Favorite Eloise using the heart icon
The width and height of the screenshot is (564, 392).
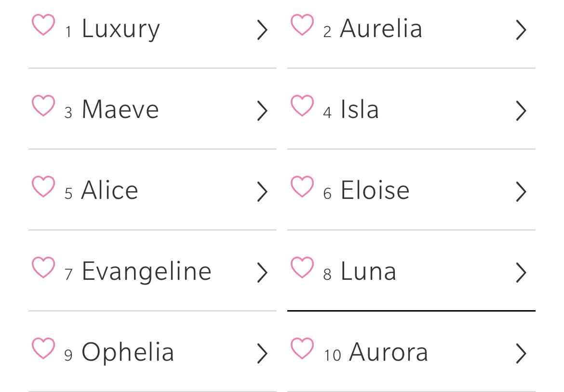(x=302, y=186)
